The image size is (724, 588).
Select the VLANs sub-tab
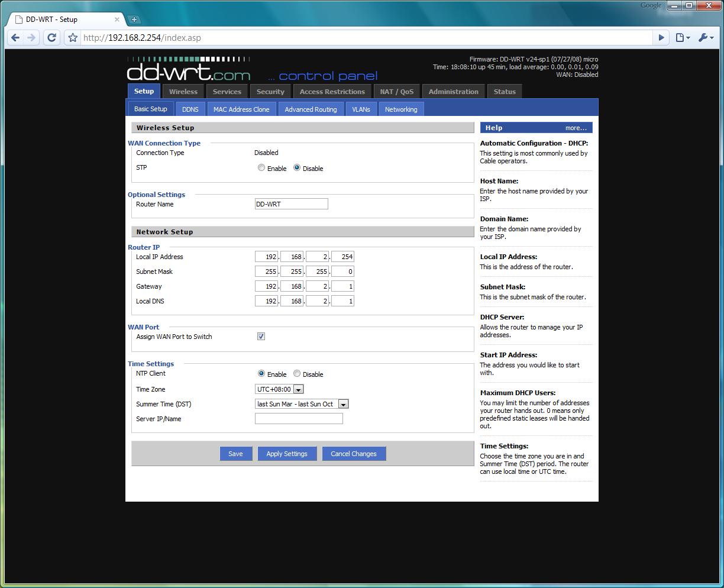pyautogui.click(x=361, y=109)
